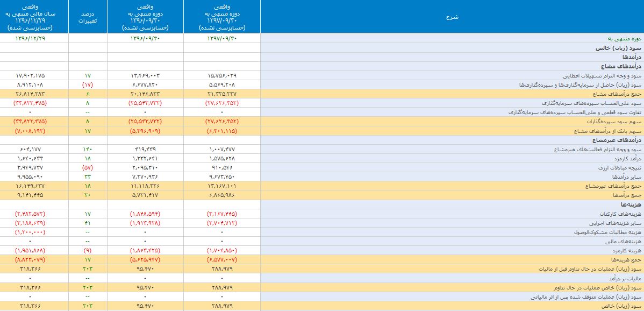Select the audited fiscal year 1396/12/29 header
The width and height of the screenshot is (644, 311).
click(x=34, y=17)
